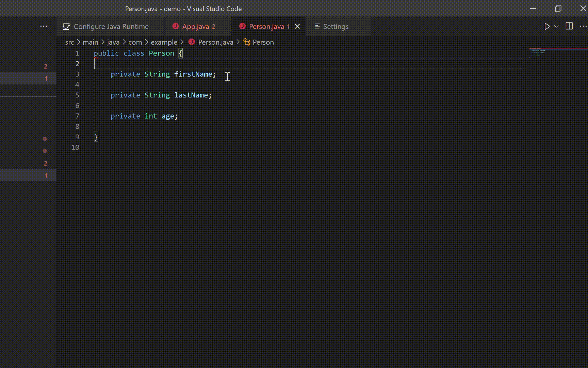588x368 pixels.
Task: Click the Person class symbol breadcrumb
Action: click(x=263, y=42)
